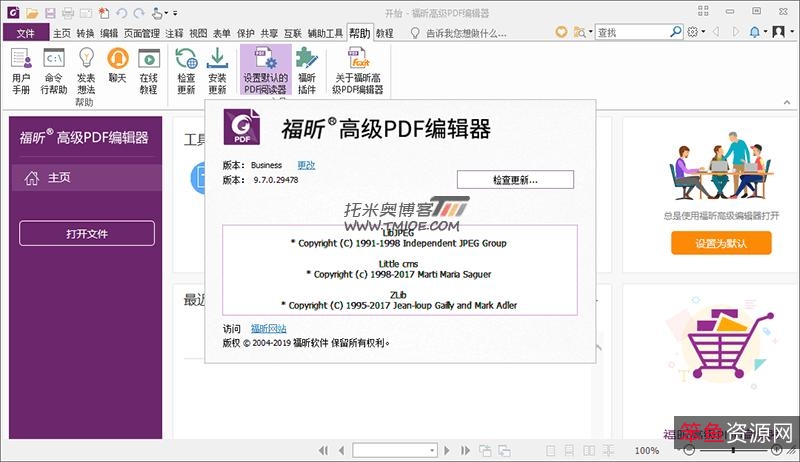This screenshot has height=462, width=800.
Task: Click the Save icon in quick access toolbar
Action: pyautogui.click(x=50, y=13)
